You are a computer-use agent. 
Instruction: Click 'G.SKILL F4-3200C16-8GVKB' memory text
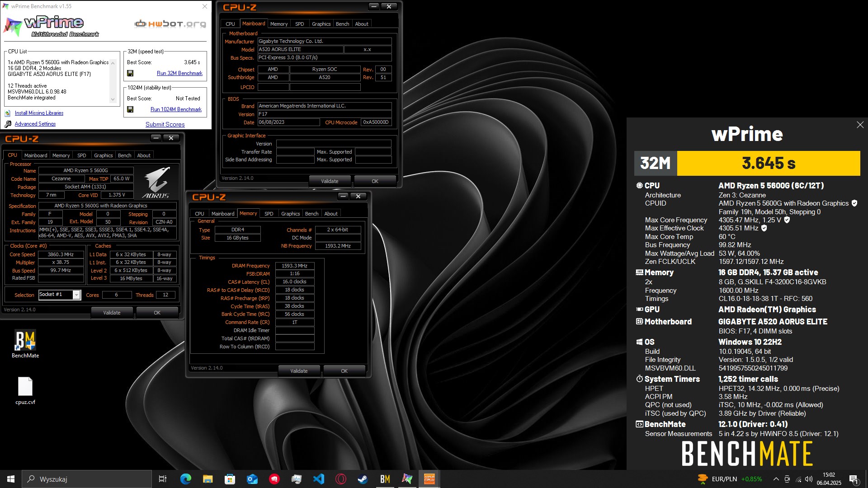coord(772,282)
